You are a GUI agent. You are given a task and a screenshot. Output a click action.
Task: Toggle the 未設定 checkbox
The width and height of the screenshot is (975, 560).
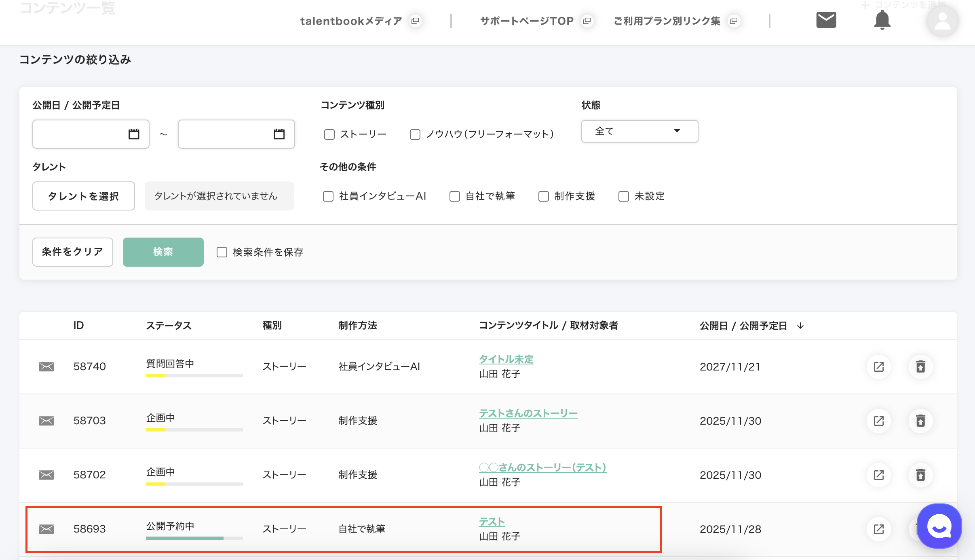(x=624, y=196)
